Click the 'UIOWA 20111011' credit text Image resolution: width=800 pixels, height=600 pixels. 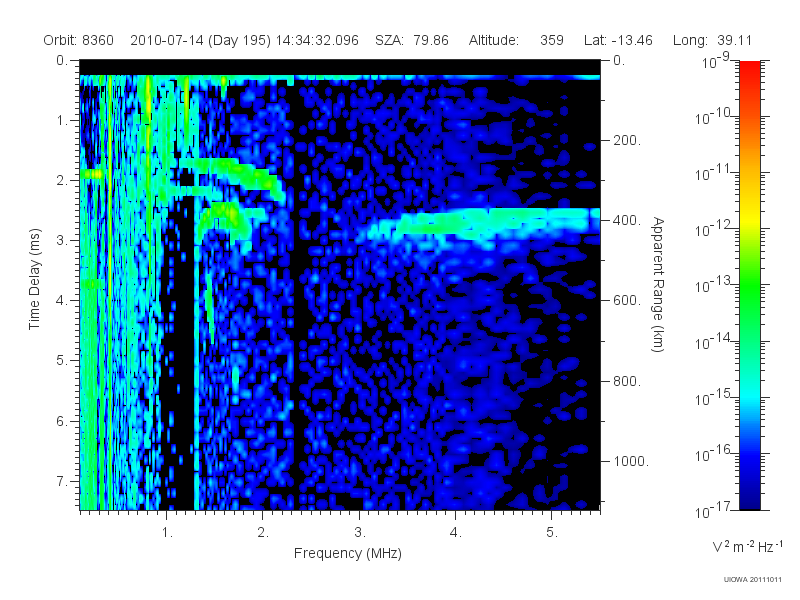click(753, 579)
